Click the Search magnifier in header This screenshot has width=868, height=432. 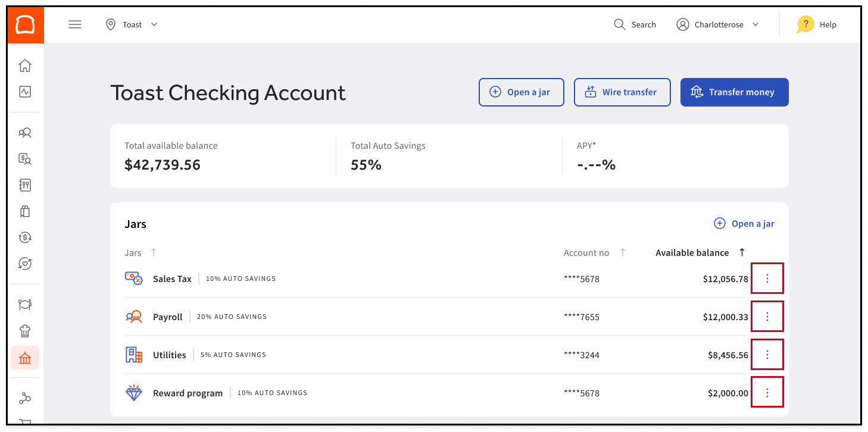click(x=620, y=24)
